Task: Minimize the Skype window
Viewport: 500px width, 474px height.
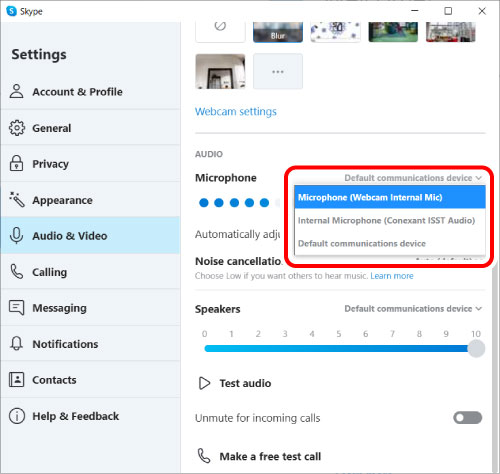Action: 415,11
